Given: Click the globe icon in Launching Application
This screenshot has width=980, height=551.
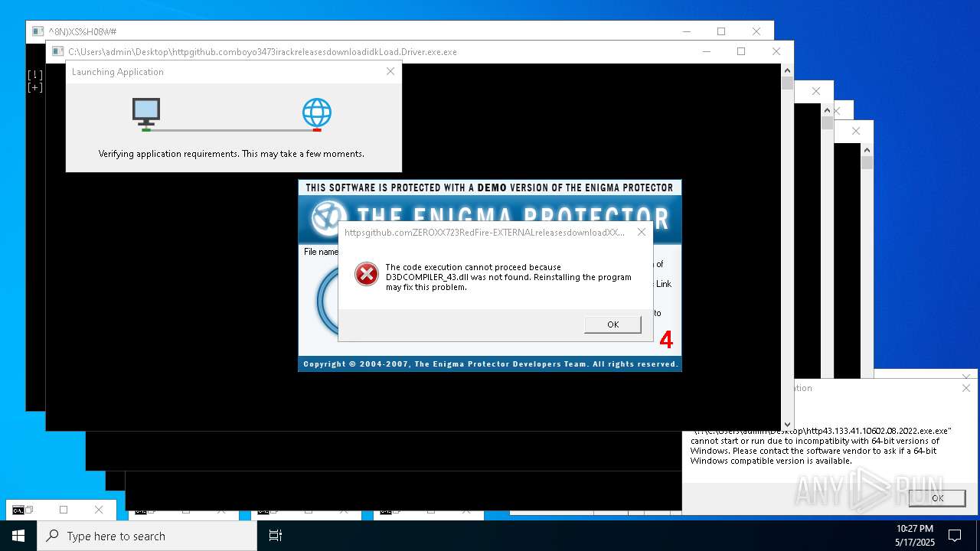Looking at the screenshot, I should [x=317, y=113].
